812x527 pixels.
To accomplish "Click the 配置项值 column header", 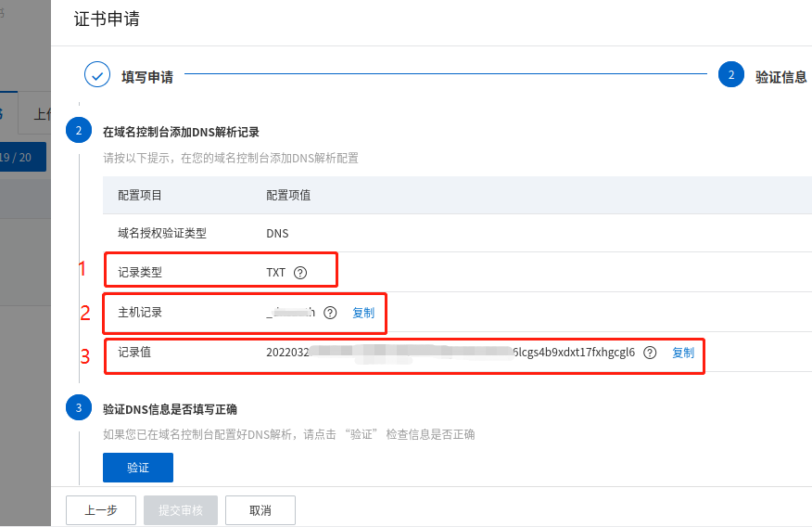I will [288, 195].
